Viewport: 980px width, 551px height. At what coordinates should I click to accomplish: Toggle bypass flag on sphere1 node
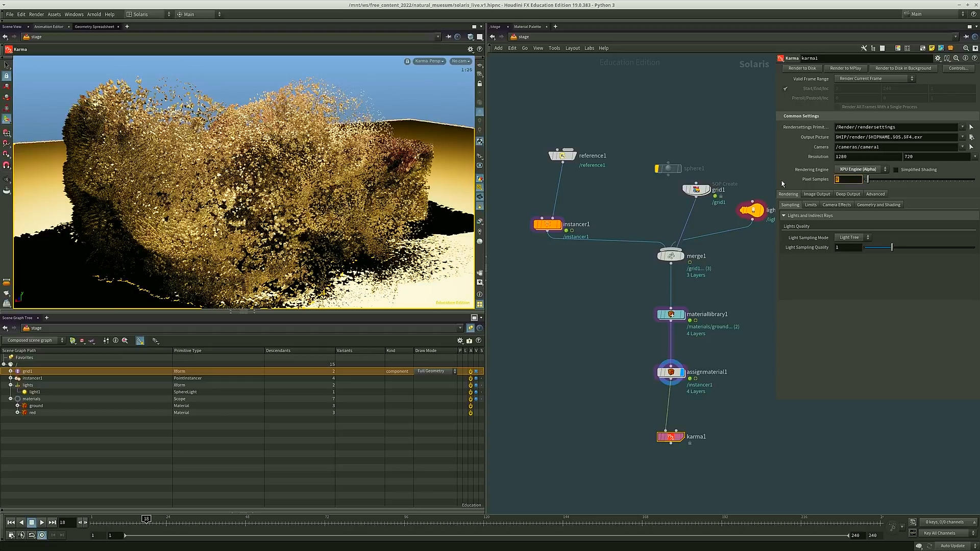pyautogui.click(x=657, y=168)
